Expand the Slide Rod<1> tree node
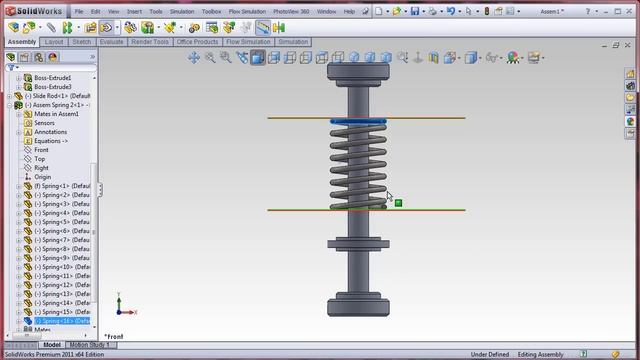Screen dimensions: 640x360 click(x=9, y=96)
